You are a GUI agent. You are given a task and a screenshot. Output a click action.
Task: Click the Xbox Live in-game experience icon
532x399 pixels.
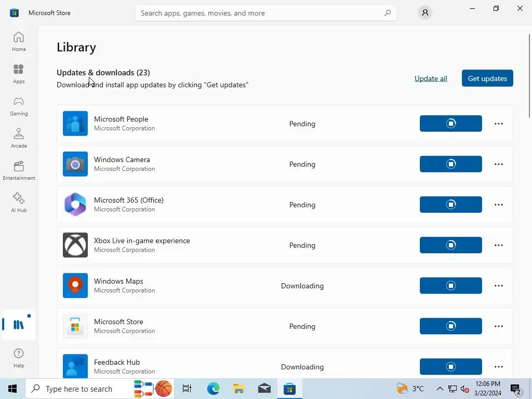(75, 245)
